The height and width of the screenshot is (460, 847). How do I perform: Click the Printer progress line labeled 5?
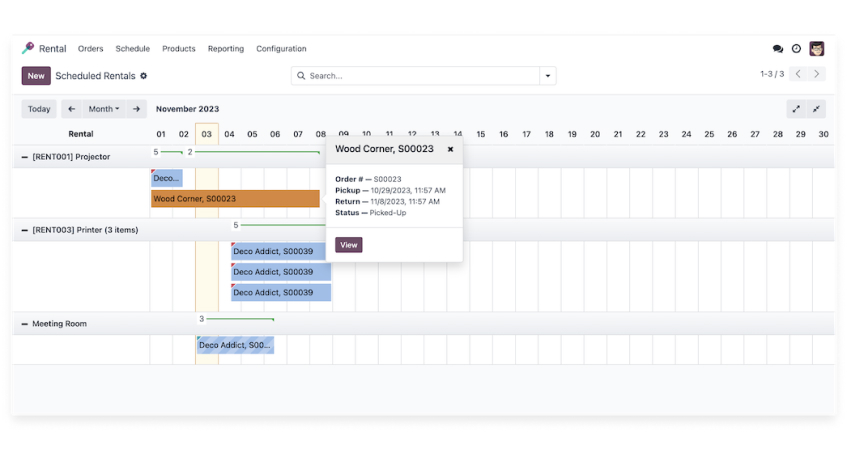pos(281,225)
